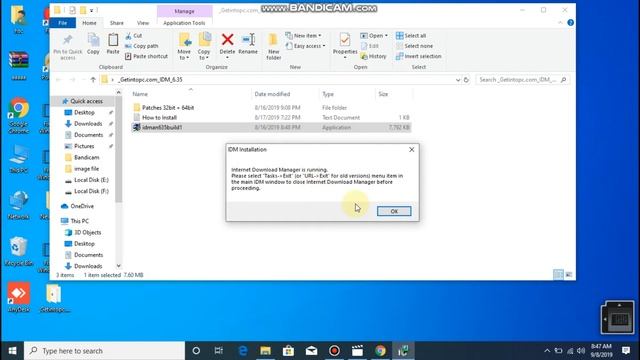The height and width of the screenshot is (360, 640).
Task: Switch to the Home ribbon tab
Action: [x=89, y=23]
